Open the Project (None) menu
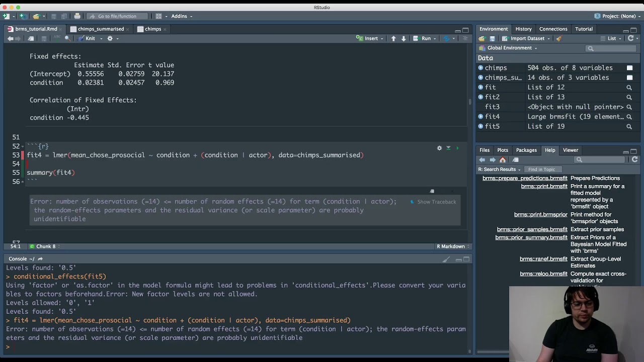644x362 pixels. tap(618, 16)
